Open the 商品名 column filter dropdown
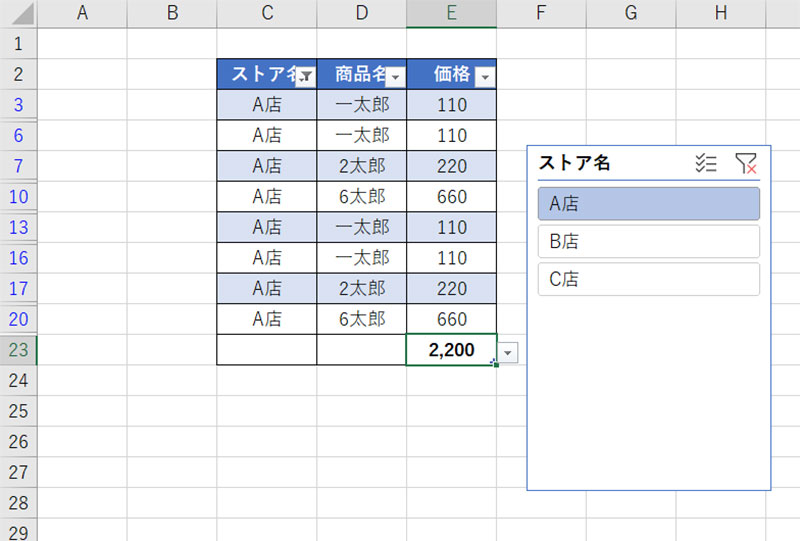 click(395, 77)
